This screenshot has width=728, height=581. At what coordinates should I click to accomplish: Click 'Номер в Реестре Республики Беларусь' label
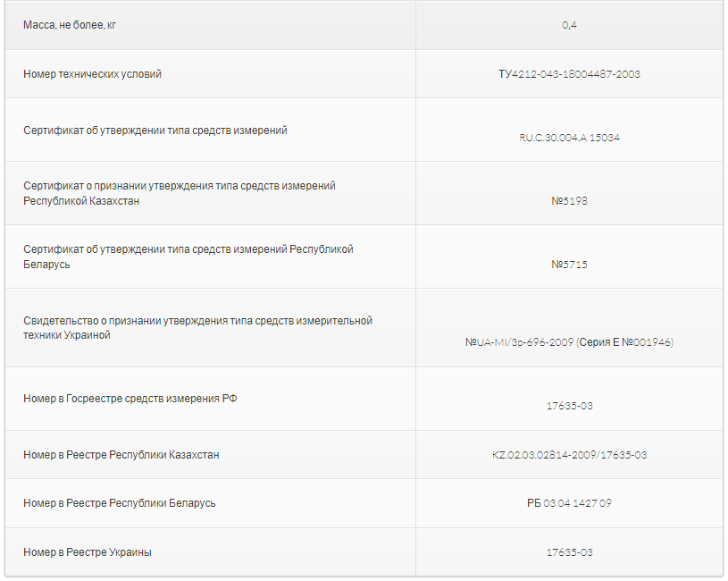120,503
